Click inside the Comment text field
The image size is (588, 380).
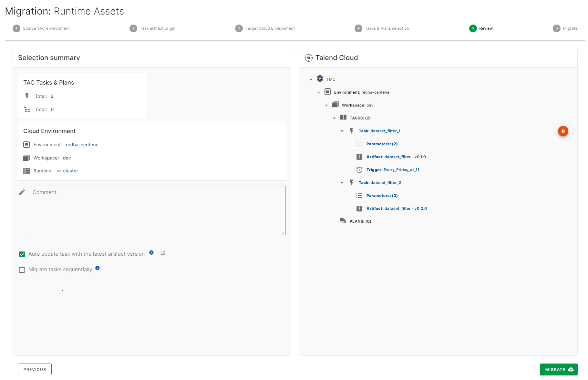pyautogui.click(x=157, y=210)
